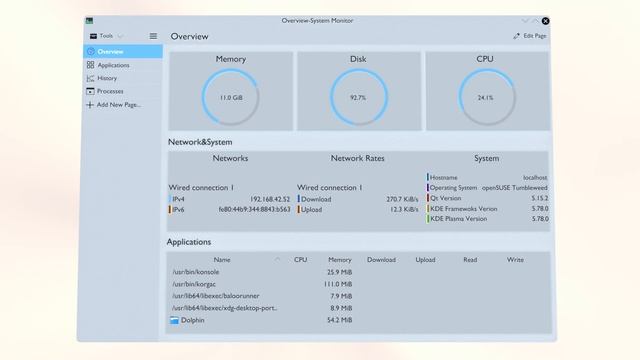
Task: Select the Dolphin application row
Action: tap(358, 320)
